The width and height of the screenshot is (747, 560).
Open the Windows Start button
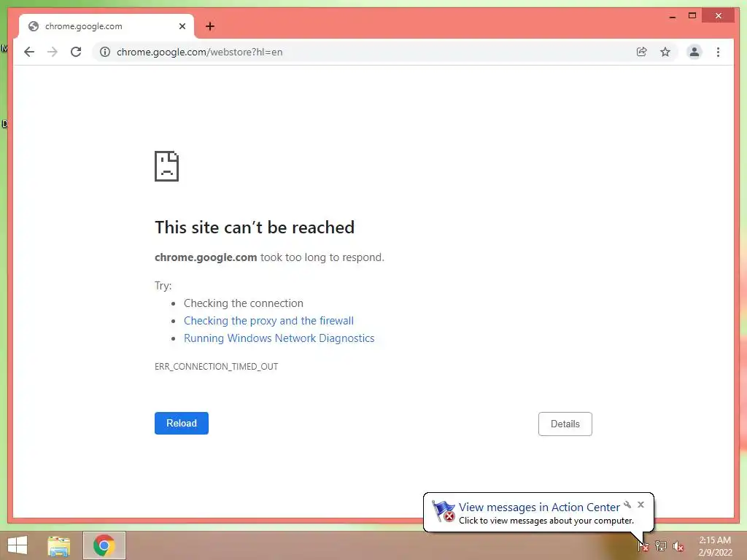18,545
